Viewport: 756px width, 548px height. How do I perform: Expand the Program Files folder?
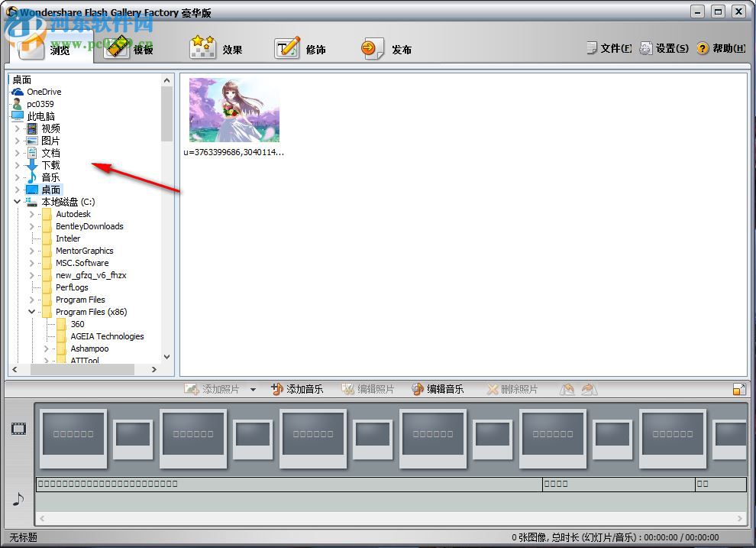(x=31, y=300)
